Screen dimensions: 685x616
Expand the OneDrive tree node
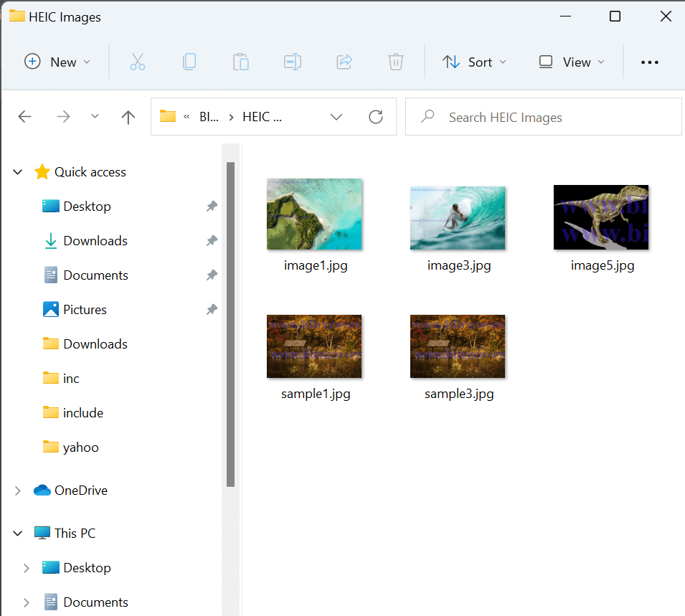click(x=18, y=491)
